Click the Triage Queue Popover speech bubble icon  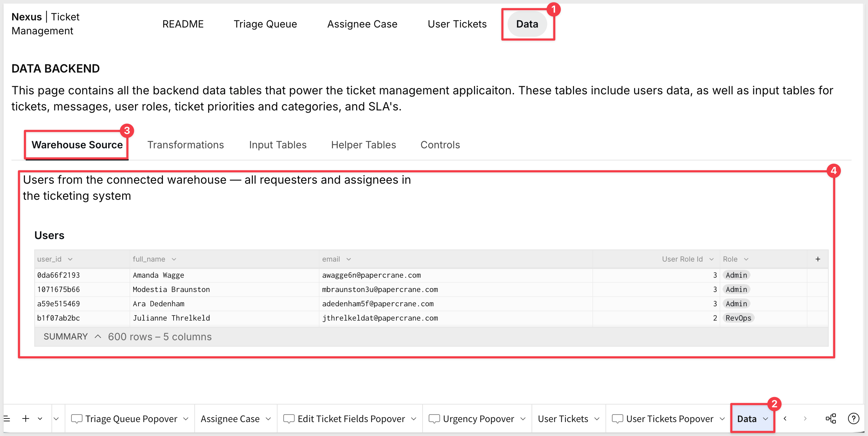pyautogui.click(x=77, y=418)
